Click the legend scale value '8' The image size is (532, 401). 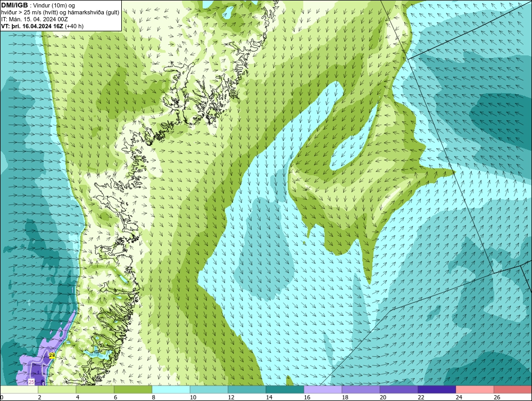tap(154, 397)
